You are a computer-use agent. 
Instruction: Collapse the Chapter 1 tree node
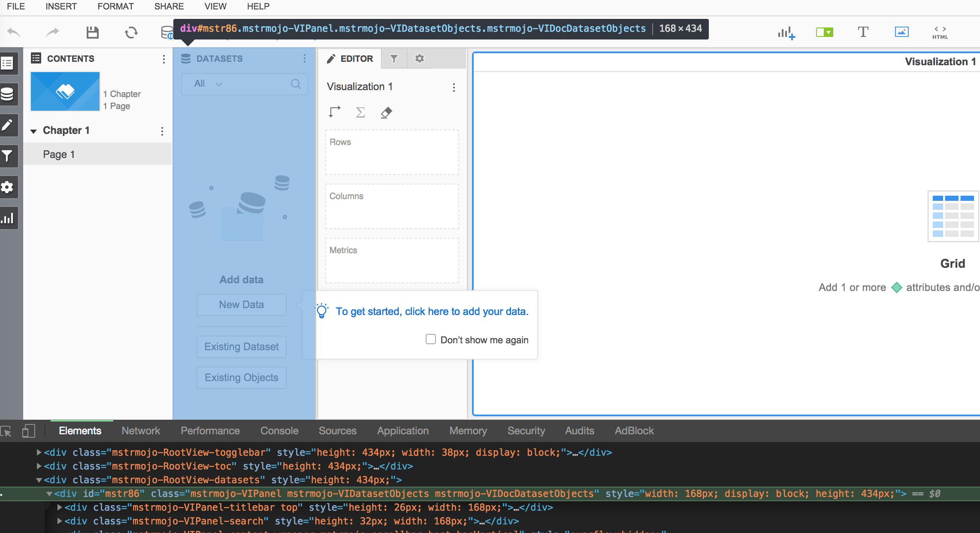(x=33, y=131)
